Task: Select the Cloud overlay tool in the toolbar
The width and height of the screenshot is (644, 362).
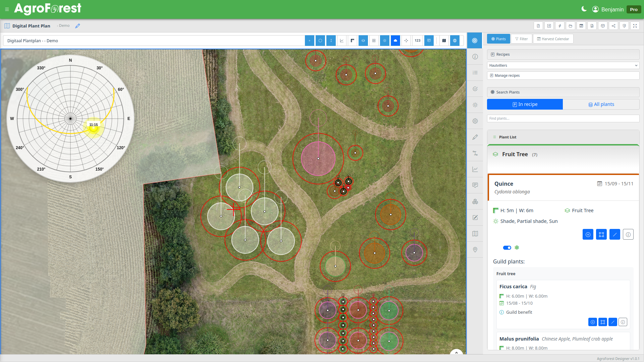Action: 395,41
